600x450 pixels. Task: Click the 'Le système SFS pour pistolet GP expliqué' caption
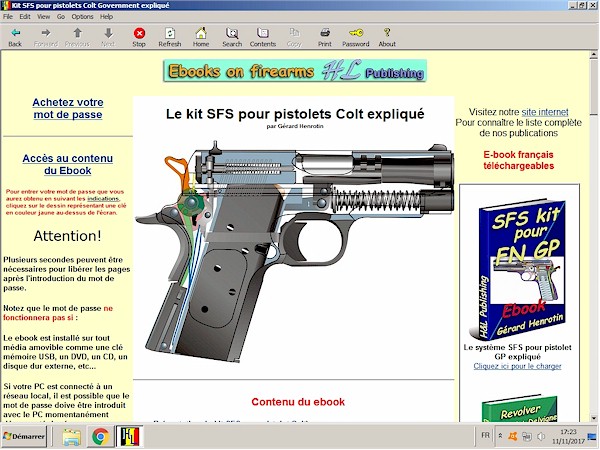tap(517, 352)
